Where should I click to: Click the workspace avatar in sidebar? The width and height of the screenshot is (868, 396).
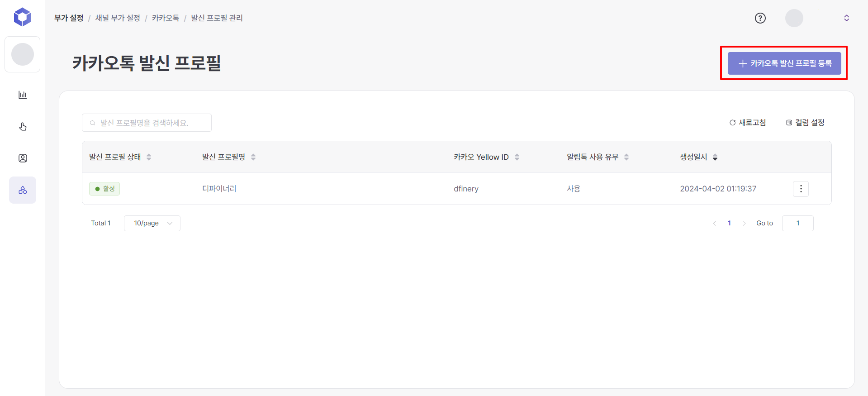click(x=23, y=54)
